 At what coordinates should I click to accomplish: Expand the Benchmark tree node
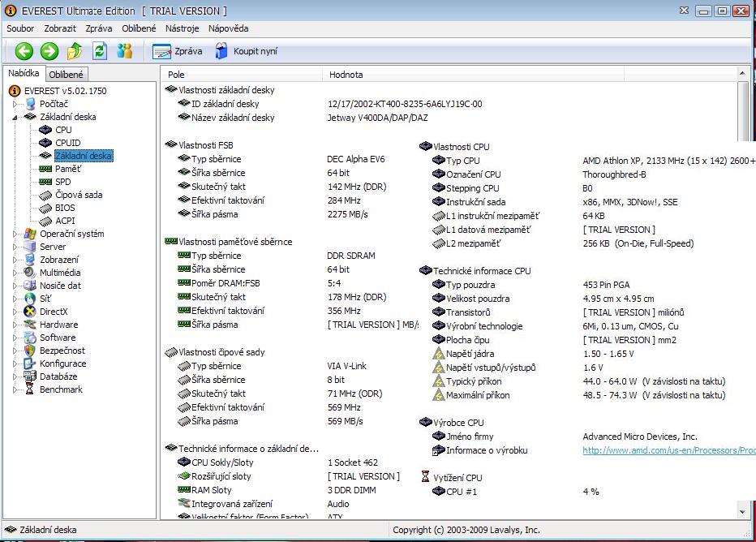[15, 389]
